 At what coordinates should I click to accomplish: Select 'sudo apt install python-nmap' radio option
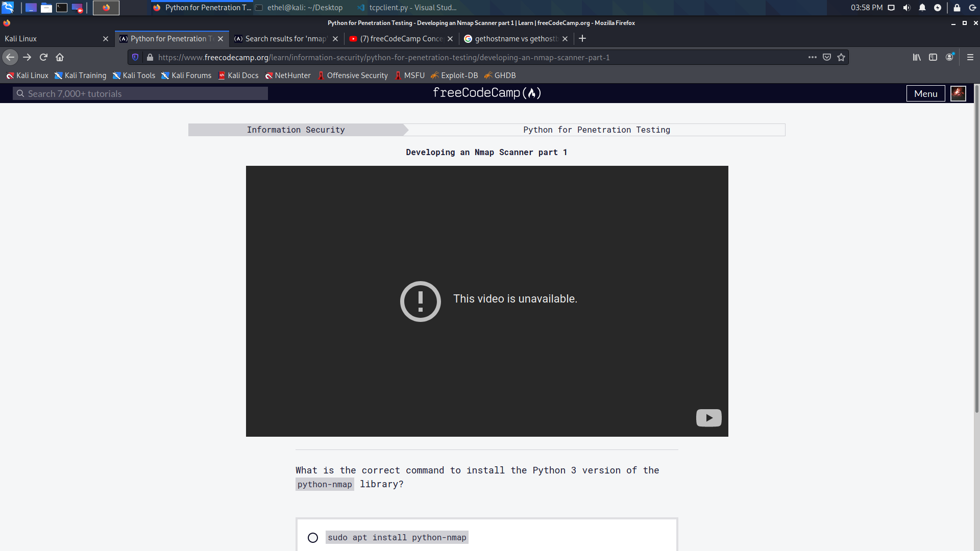[313, 538]
